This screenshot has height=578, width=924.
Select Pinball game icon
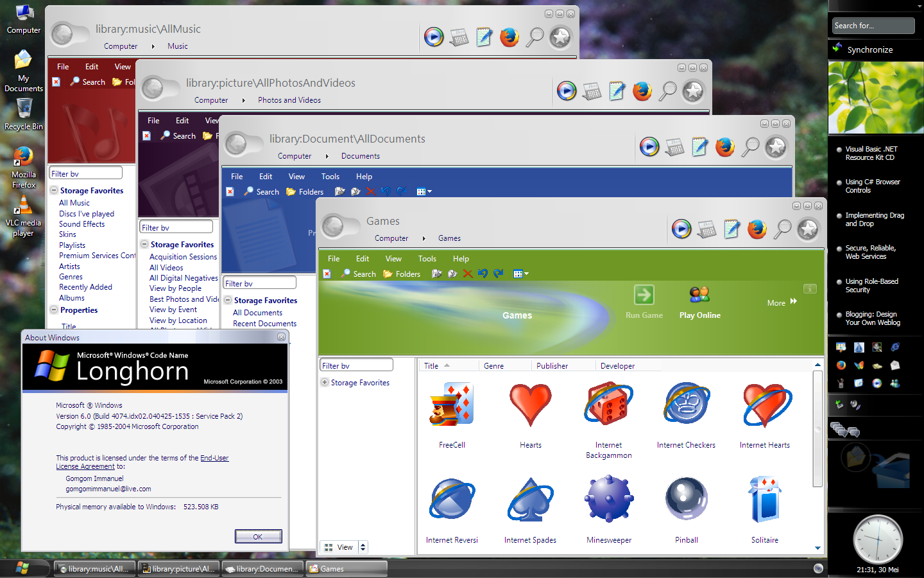(687, 498)
